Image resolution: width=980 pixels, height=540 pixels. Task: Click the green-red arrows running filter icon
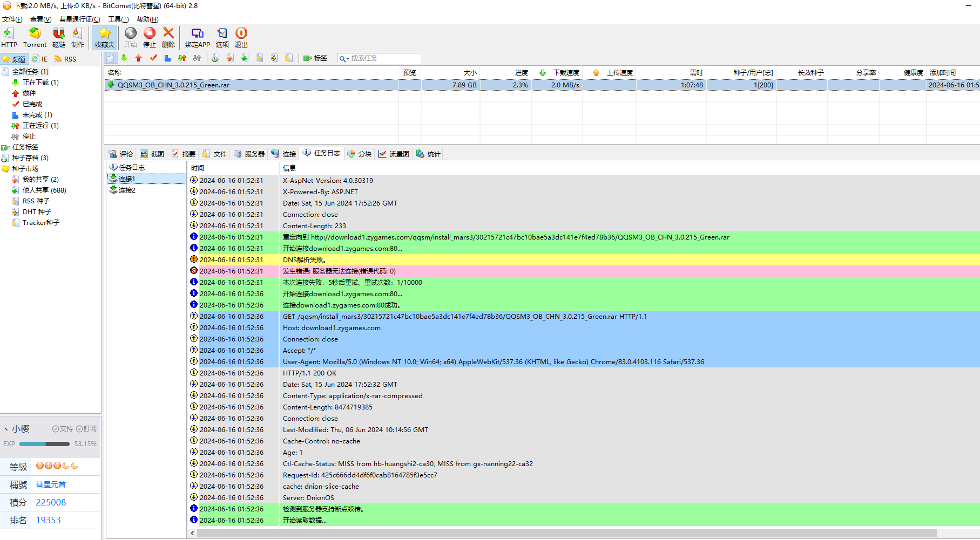pos(183,58)
